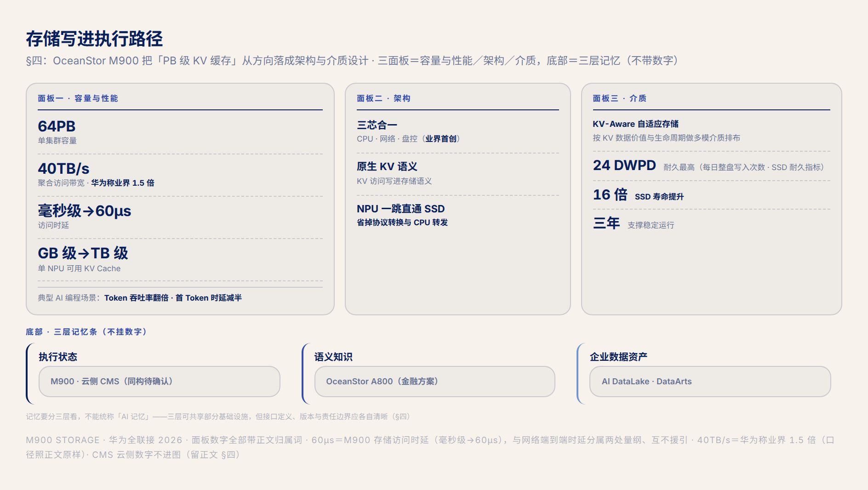Image resolution: width=868 pixels, height=490 pixels.
Task: Click the title 存储写进执行路径
Action: pos(94,39)
